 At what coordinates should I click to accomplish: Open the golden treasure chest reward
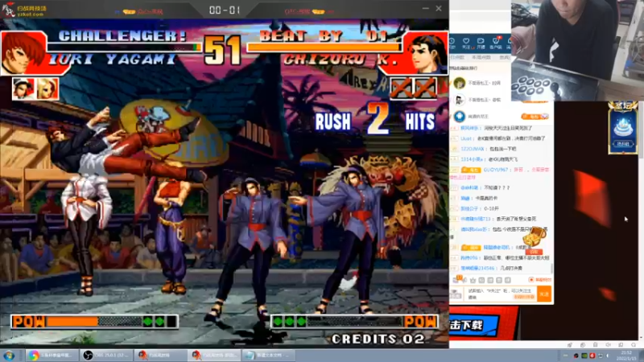point(534,237)
